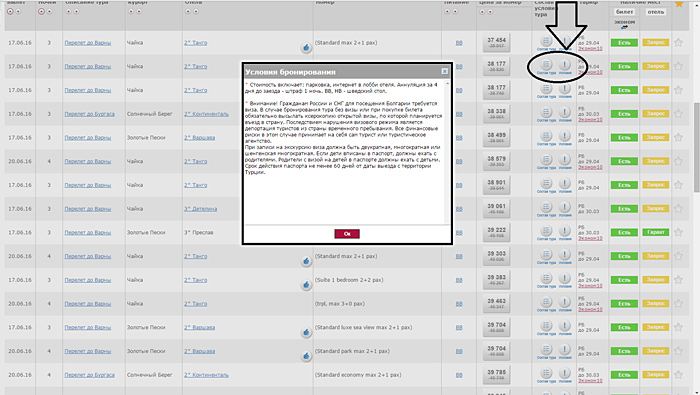Image resolution: width=700 pixels, height=395 pixels.
Task: Click the thumbs-up icon on the Standard park row
Action: point(306,356)
